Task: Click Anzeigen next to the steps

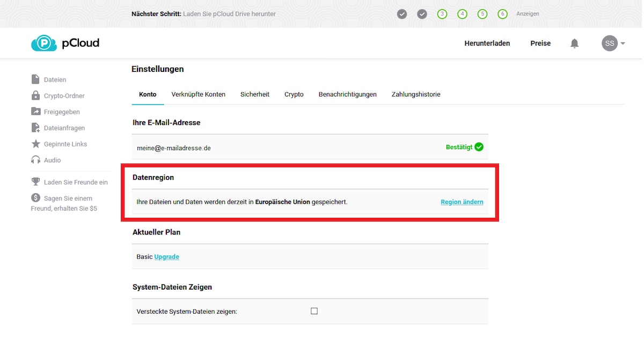Action: pos(528,14)
